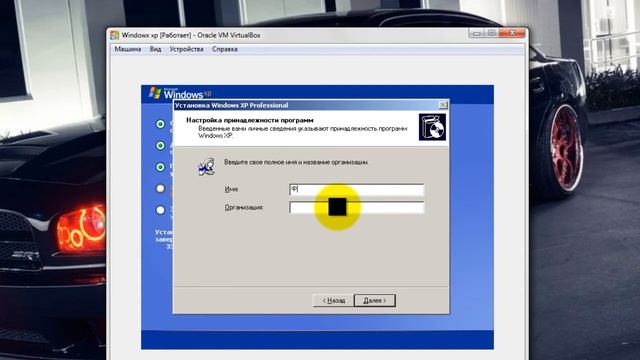Click the Windows XP logo flag
The image size is (640, 360).
pyautogui.click(x=155, y=93)
